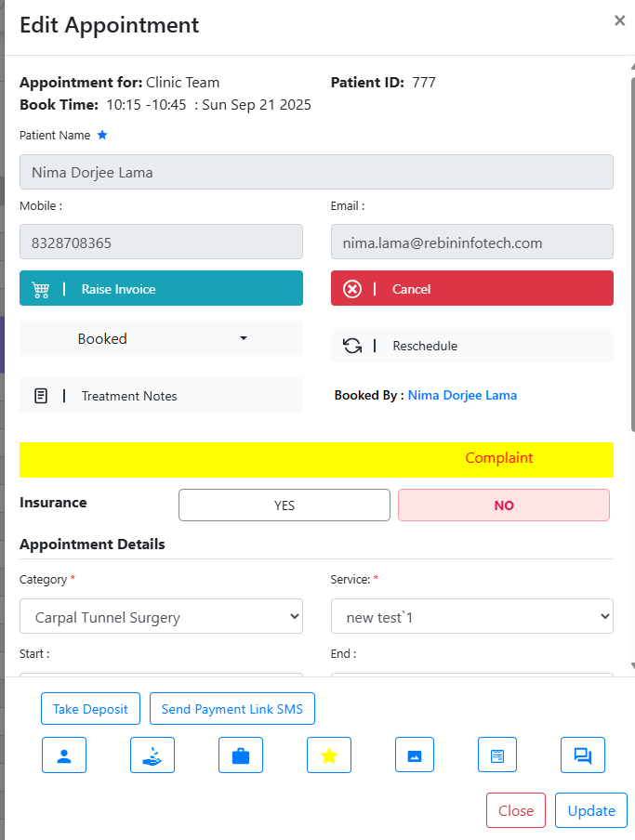Viewport: 635px width, 840px height.
Task: Open the Booked status dropdown
Action: [x=161, y=339]
